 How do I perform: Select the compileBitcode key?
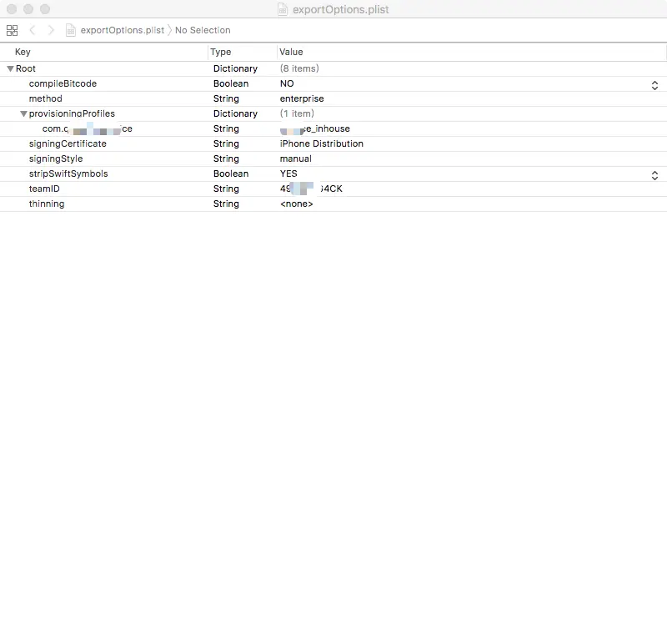coord(63,83)
